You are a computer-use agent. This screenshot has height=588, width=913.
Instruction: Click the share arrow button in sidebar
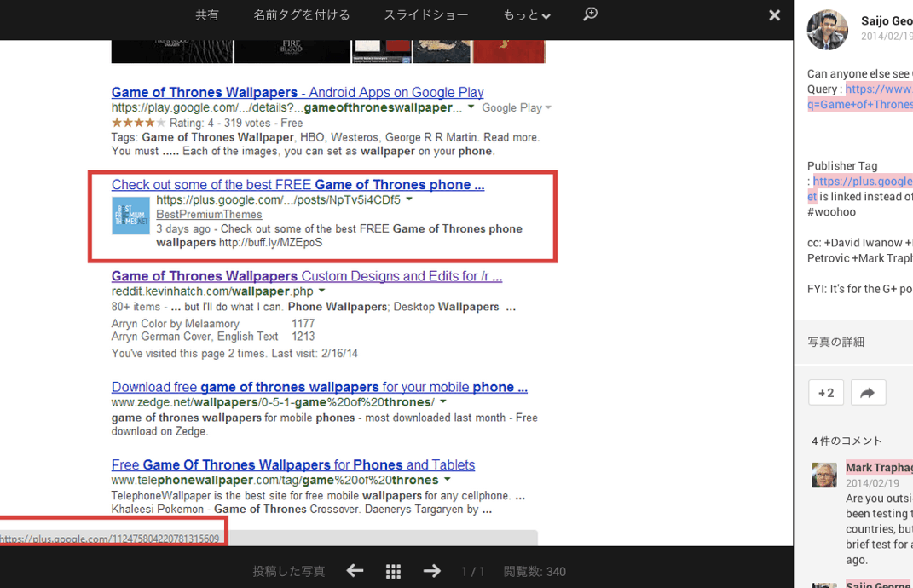pyautogui.click(x=867, y=393)
